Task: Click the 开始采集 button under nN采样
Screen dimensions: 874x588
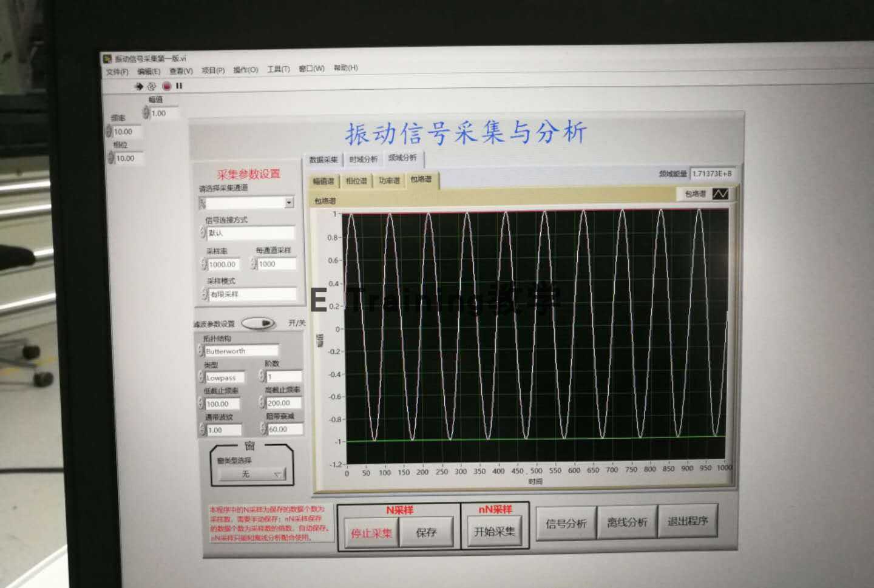Action: pyautogui.click(x=494, y=532)
